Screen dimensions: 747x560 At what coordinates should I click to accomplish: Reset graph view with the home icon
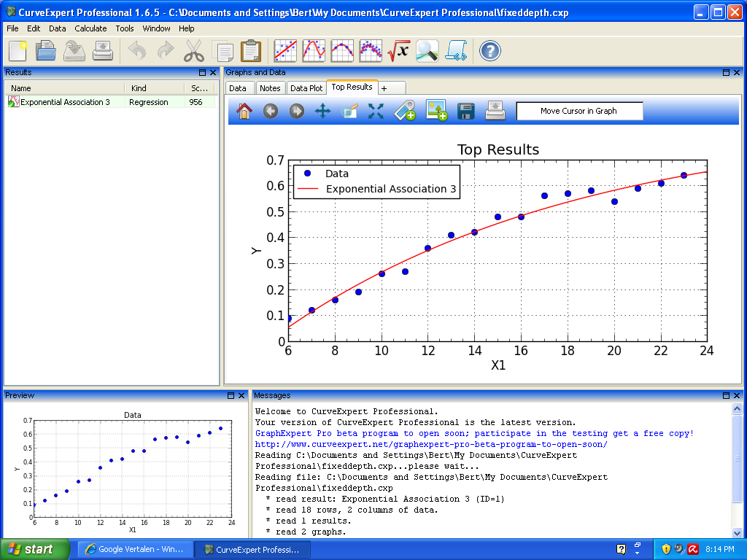(244, 111)
